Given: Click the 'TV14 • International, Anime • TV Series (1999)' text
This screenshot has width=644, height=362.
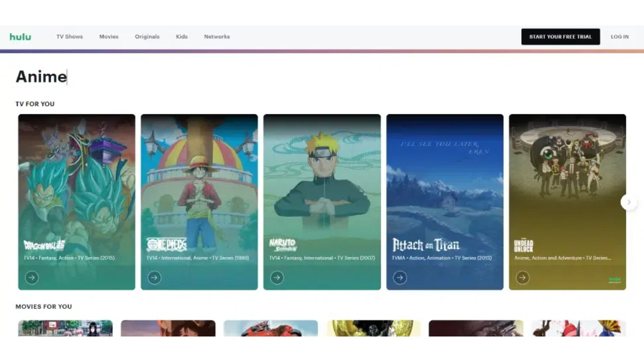Looking at the screenshot, I should tap(198, 258).
